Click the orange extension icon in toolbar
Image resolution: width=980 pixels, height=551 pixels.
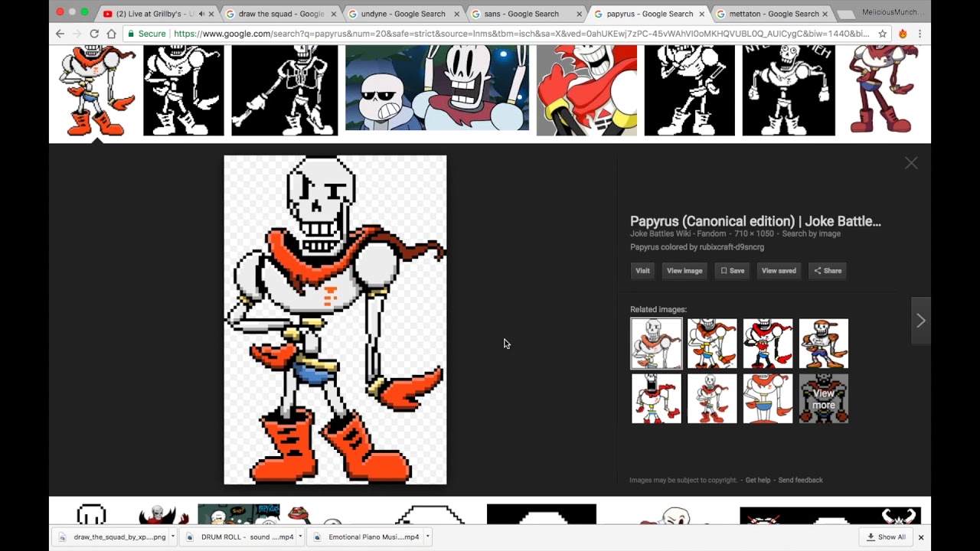coord(903,34)
